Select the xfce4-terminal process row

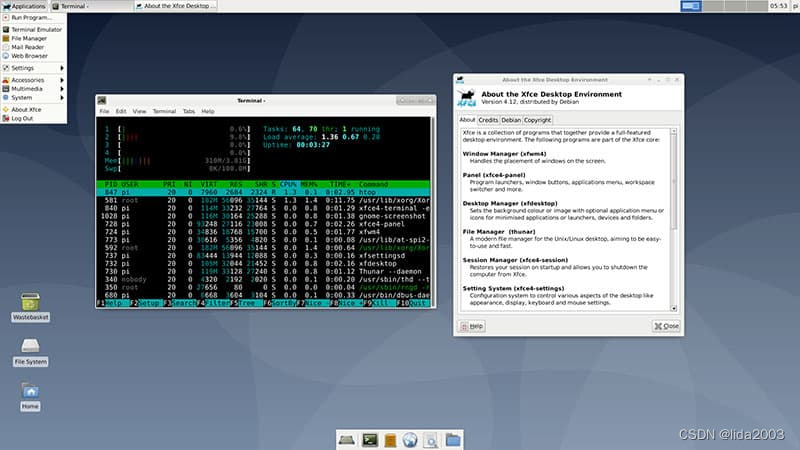click(x=263, y=208)
